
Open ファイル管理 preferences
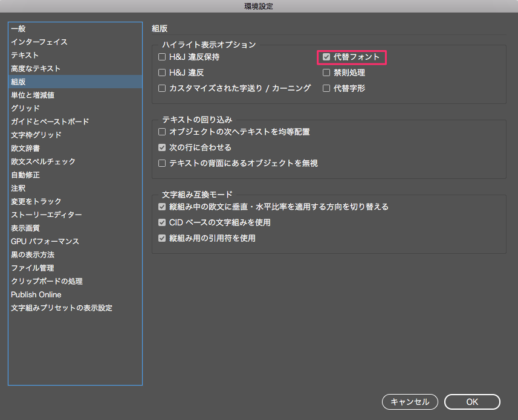[76, 268]
